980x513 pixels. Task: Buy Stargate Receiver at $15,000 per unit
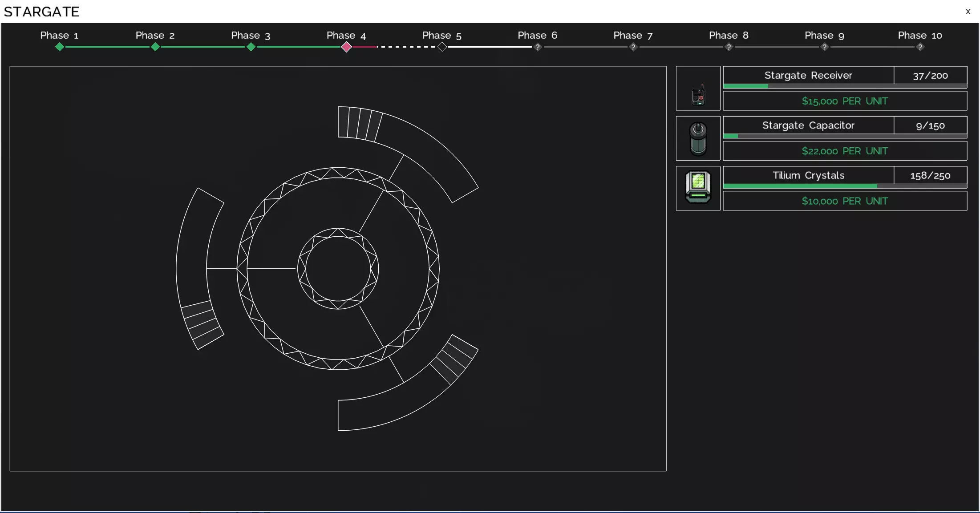pos(844,101)
